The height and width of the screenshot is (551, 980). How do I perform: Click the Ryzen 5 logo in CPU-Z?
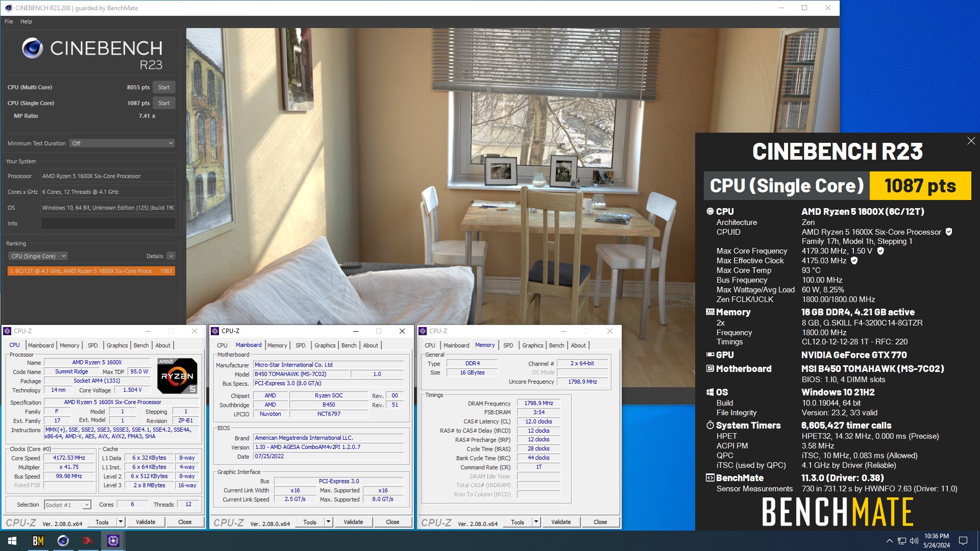[177, 376]
